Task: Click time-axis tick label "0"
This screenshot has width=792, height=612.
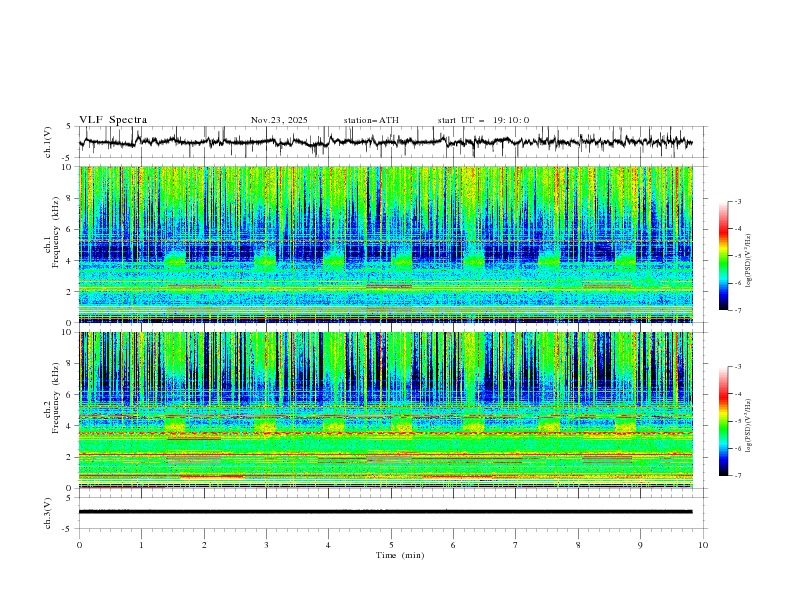Action: point(79,545)
